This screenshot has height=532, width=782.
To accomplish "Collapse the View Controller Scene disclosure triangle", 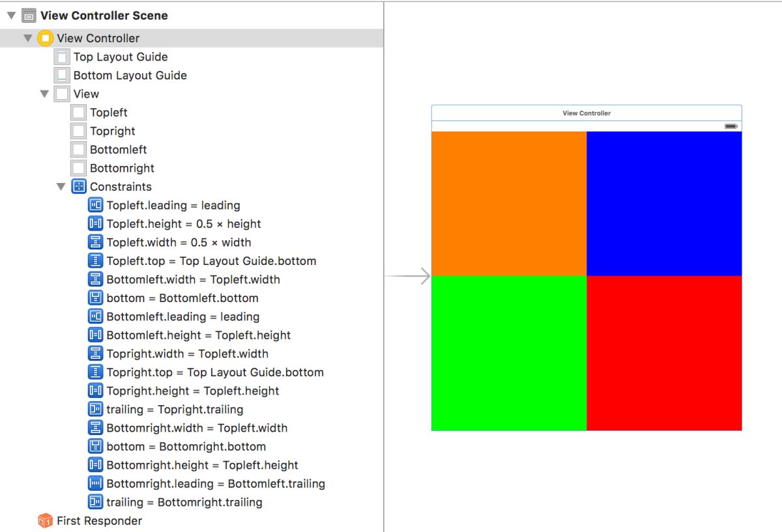I will (x=11, y=15).
